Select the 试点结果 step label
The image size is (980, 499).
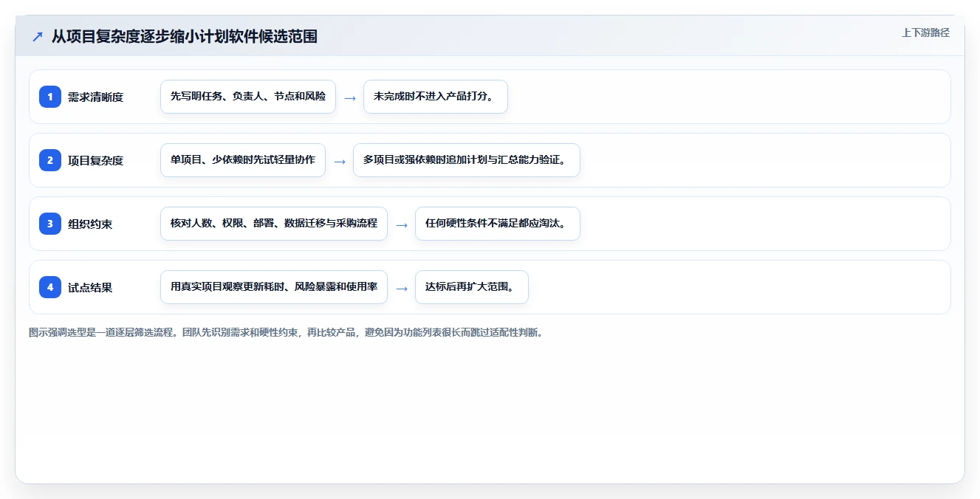point(90,287)
